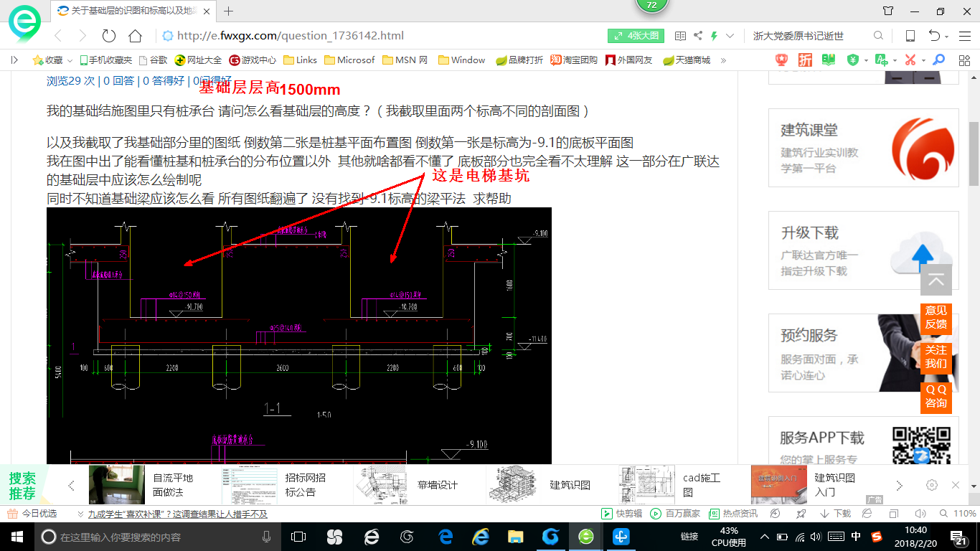Click the back navigation arrow
This screenshot has width=980, height=551.
coord(59,36)
